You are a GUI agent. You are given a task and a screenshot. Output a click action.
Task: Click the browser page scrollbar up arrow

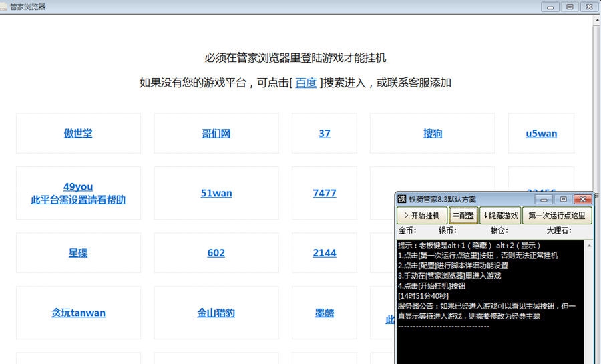[597, 20]
